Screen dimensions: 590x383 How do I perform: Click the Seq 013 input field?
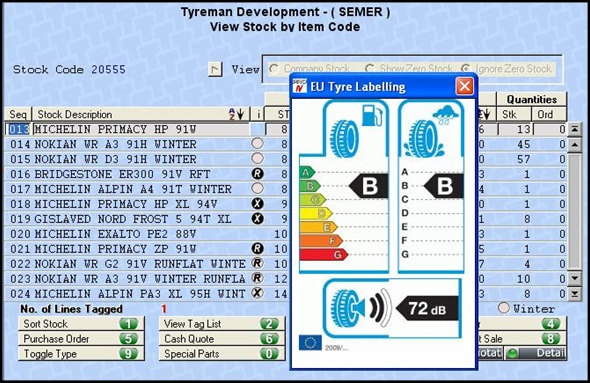[18, 129]
